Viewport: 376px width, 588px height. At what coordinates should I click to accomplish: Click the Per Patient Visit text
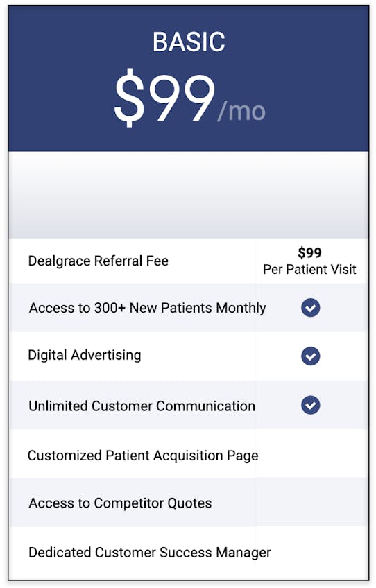tap(309, 269)
